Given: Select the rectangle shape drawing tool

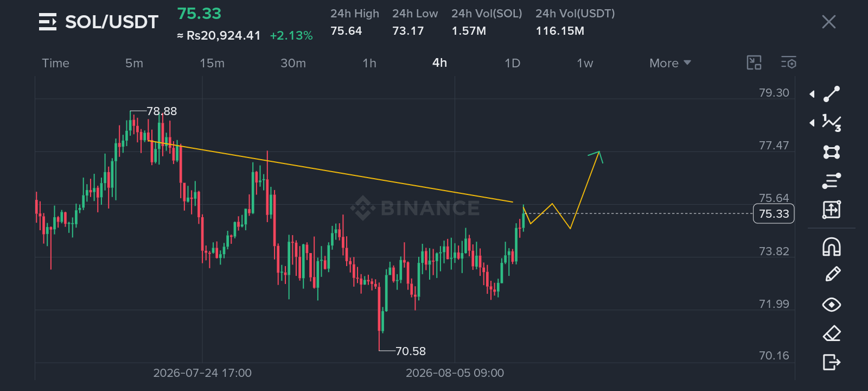Looking at the screenshot, I should (x=832, y=152).
